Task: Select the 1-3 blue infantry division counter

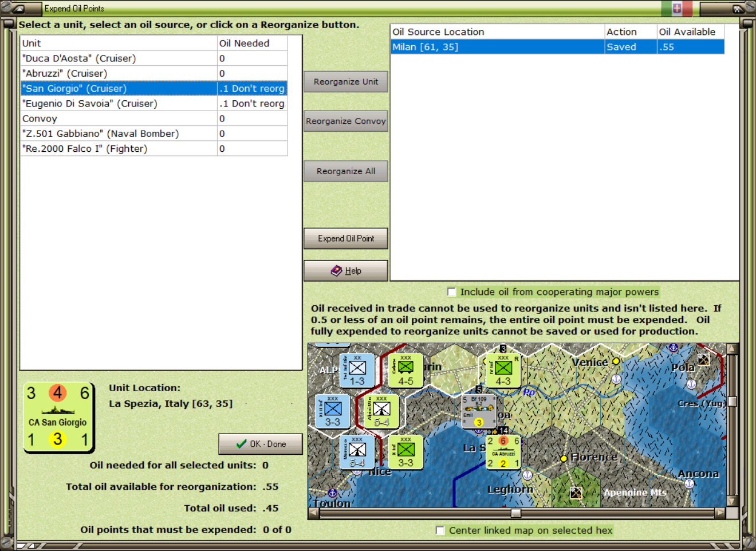Action: coord(357,370)
